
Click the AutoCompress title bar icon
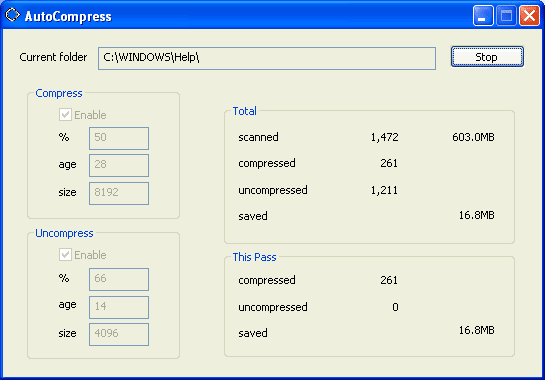click(13, 15)
